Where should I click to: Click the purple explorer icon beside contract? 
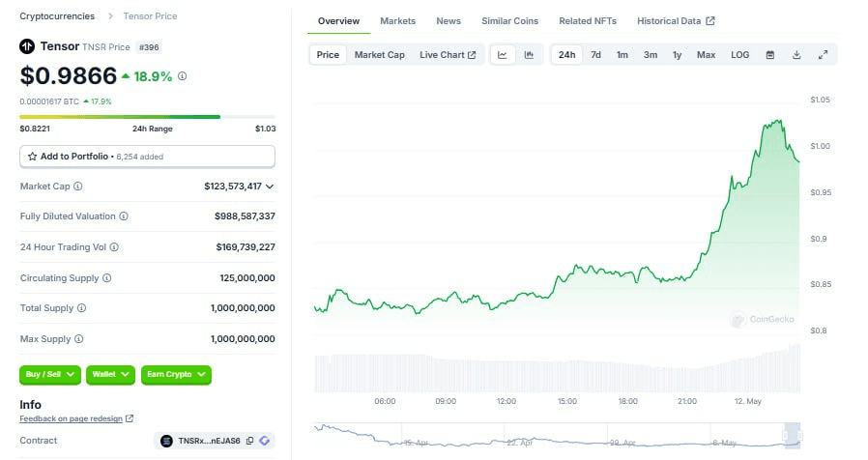265,441
